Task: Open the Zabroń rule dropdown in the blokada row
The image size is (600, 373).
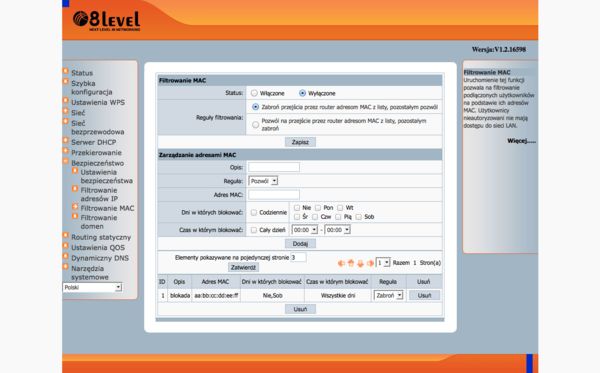Action: 388,295
